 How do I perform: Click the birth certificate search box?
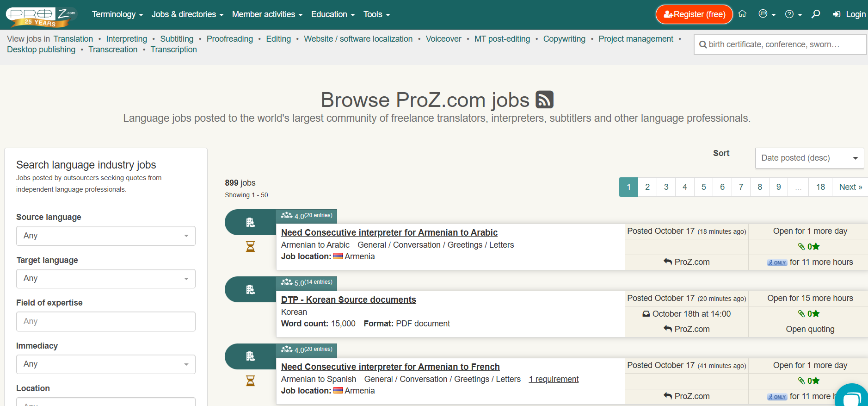[x=780, y=44]
